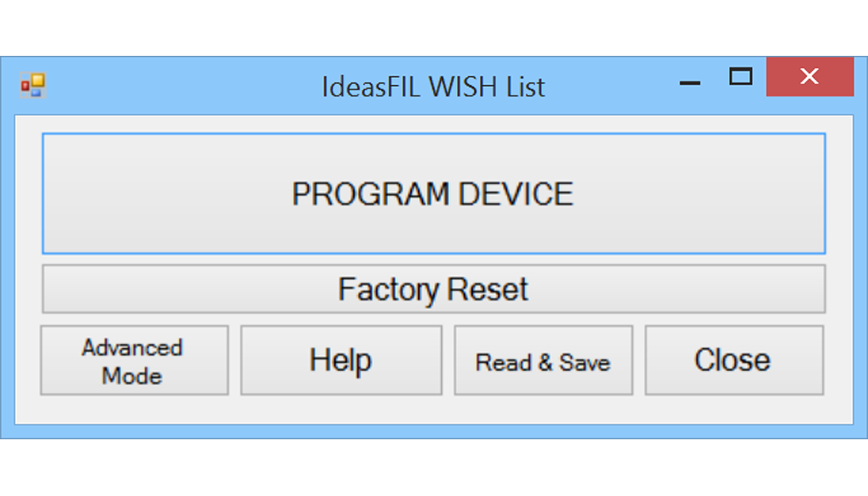Screen dimensions: 868x496
Task: Click the Factory Reset button
Action: [433, 290]
